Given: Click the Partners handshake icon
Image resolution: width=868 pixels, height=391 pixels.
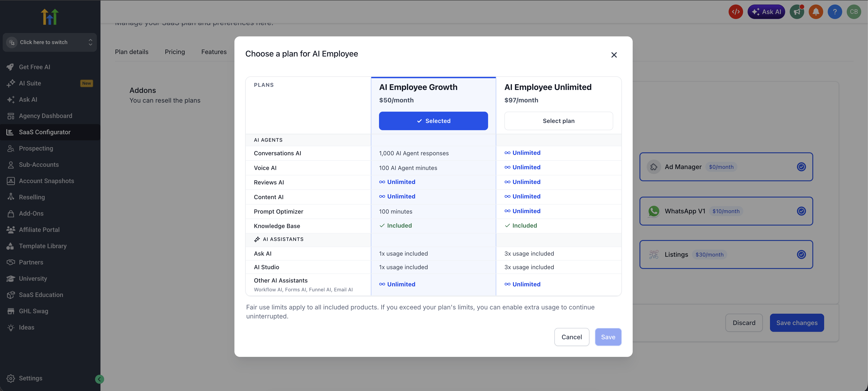Looking at the screenshot, I should pyautogui.click(x=10, y=262).
